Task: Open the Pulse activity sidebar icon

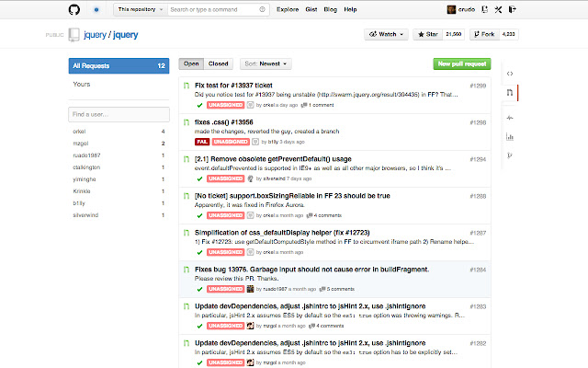Action: click(510, 117)
